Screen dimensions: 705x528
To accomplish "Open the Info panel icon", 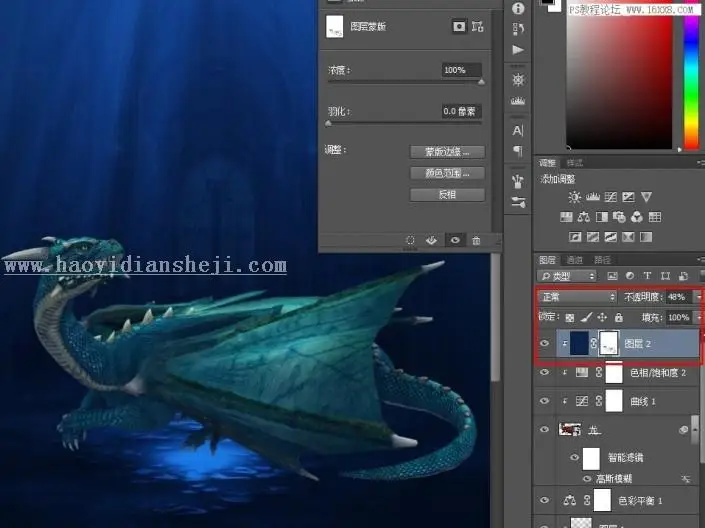I will (518, 9).
